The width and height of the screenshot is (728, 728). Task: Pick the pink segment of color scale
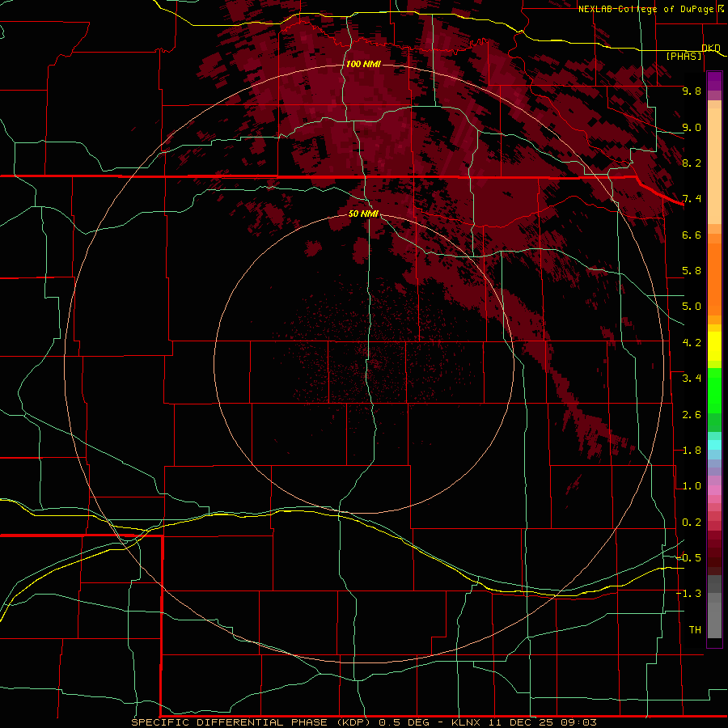714,490
